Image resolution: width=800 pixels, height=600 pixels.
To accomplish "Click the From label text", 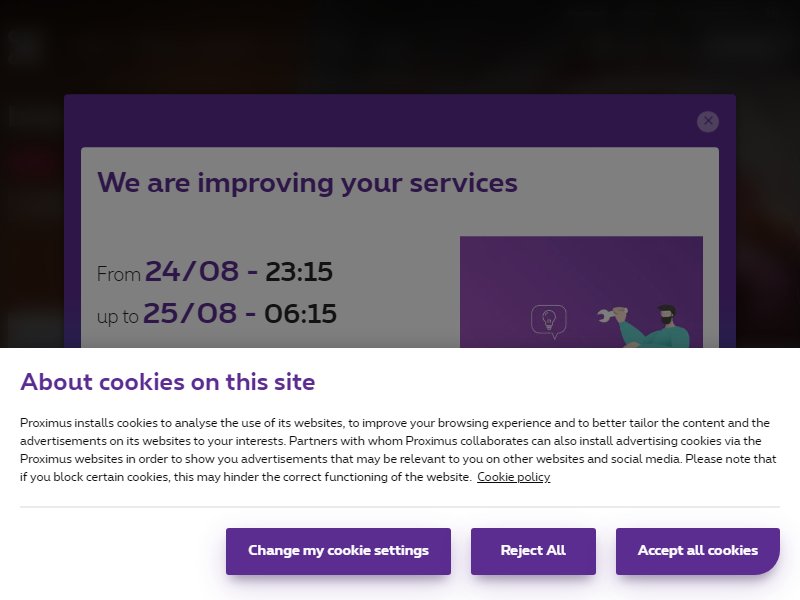I will (118, 274).
